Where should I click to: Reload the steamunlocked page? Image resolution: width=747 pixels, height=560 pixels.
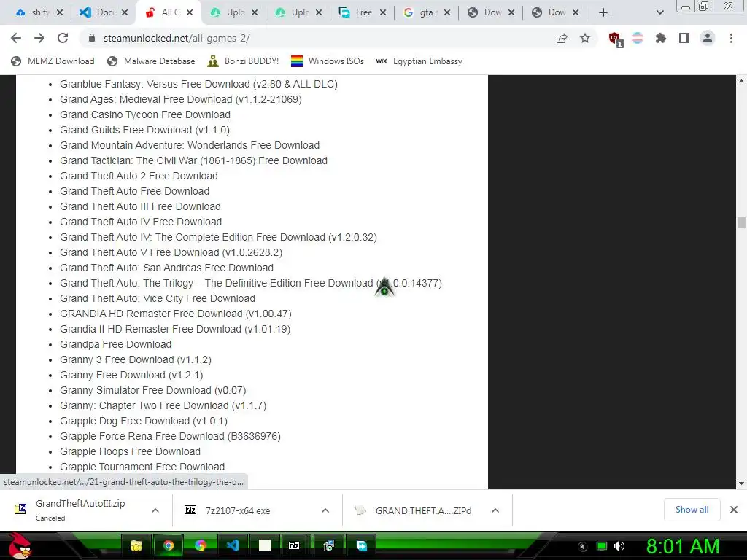tap(63, 38)
